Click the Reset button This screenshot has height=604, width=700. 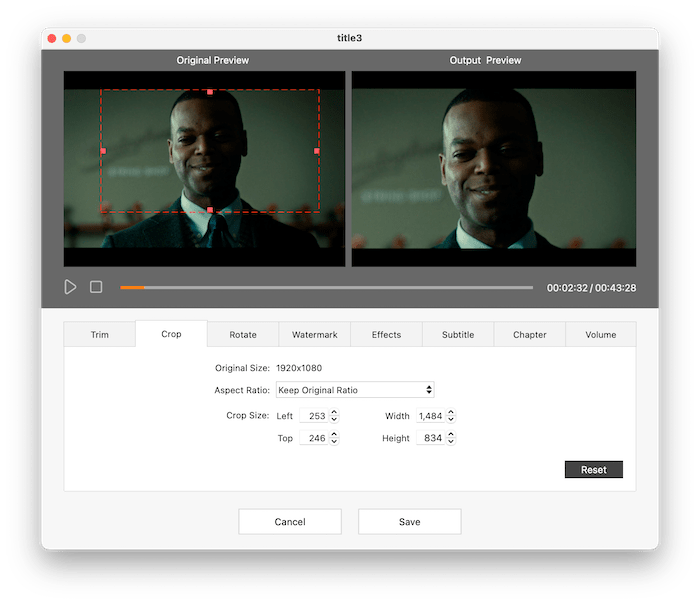[x=593, y=470]
